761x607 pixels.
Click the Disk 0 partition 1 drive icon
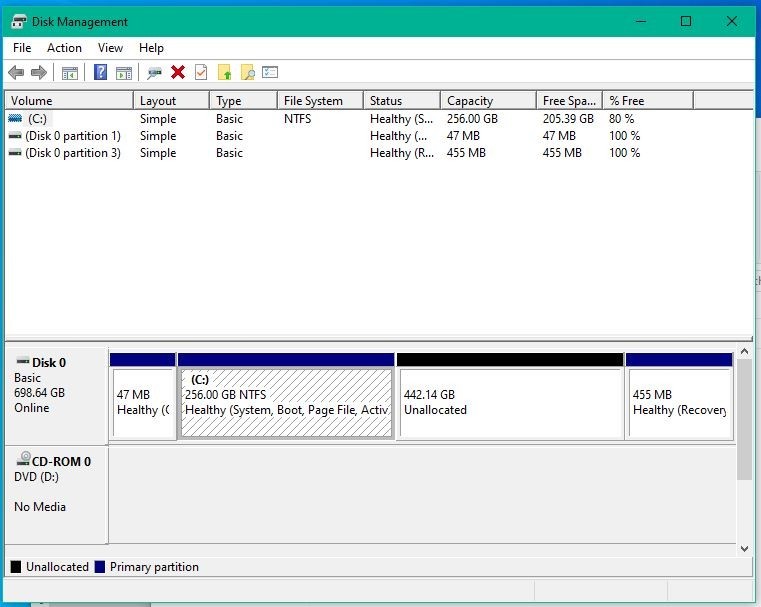16,136
